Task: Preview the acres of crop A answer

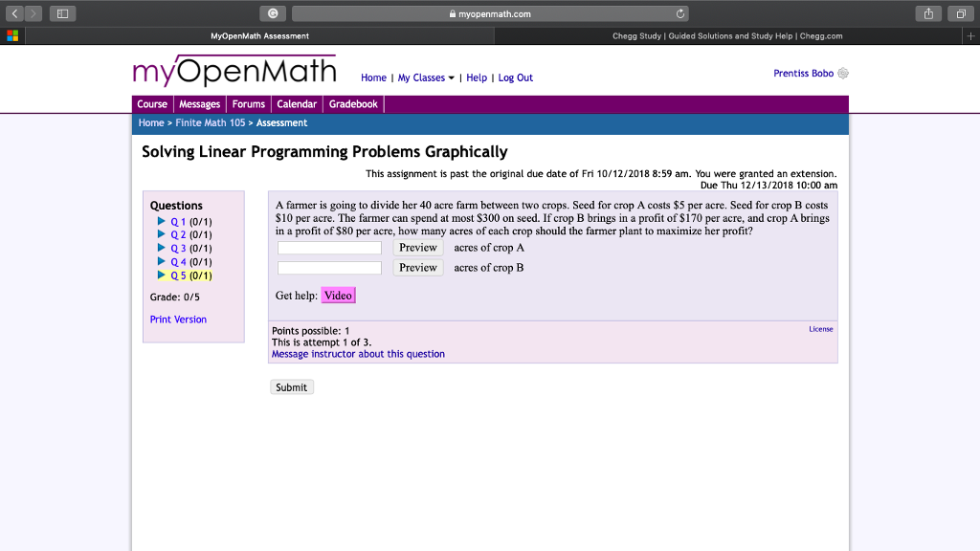Action: (x=417, y=247)
